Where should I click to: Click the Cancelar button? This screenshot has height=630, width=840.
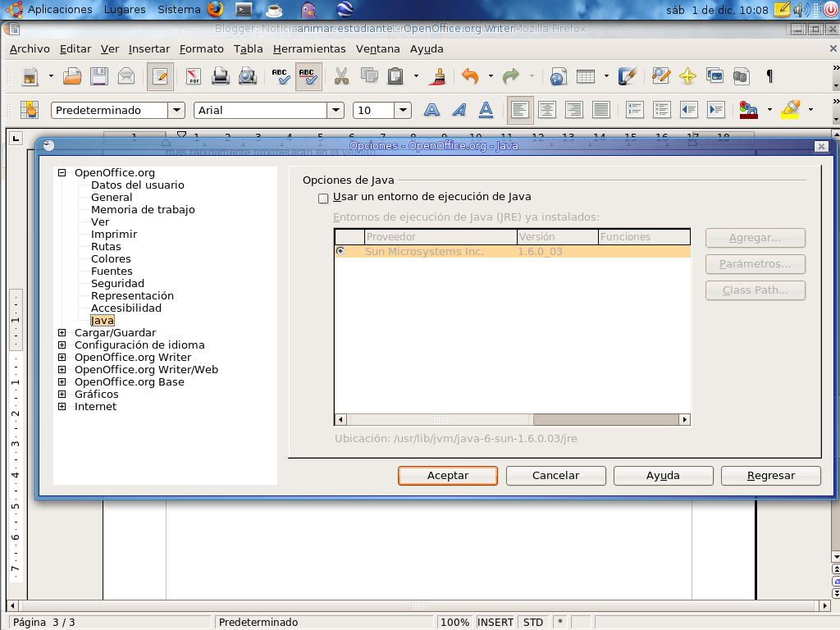(555, 476)
